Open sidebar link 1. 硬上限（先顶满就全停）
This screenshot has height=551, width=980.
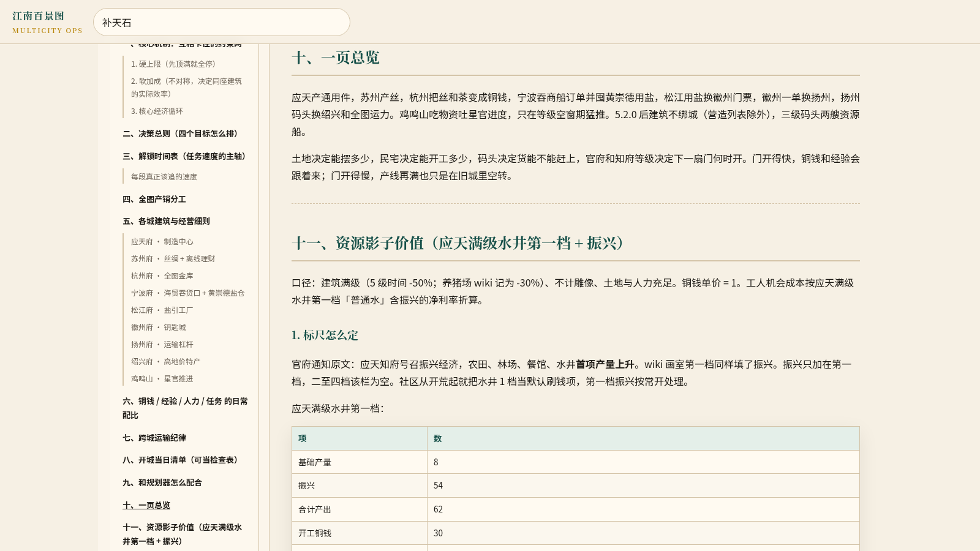(x=173, y=64)
